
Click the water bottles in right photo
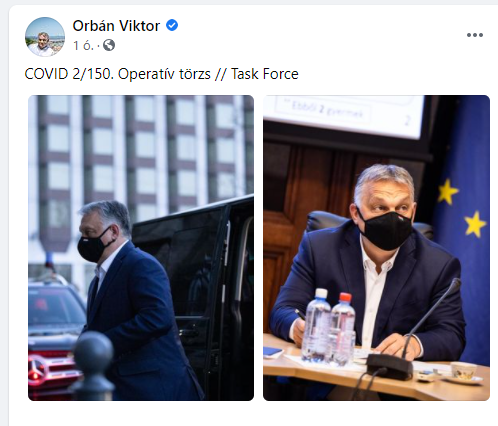coord(329,327)
